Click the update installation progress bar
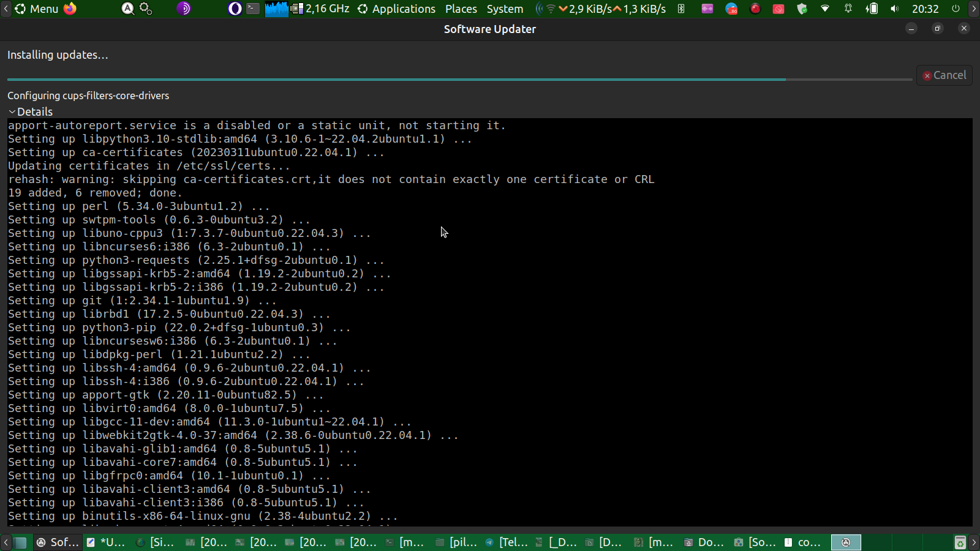 coord(459,80)
